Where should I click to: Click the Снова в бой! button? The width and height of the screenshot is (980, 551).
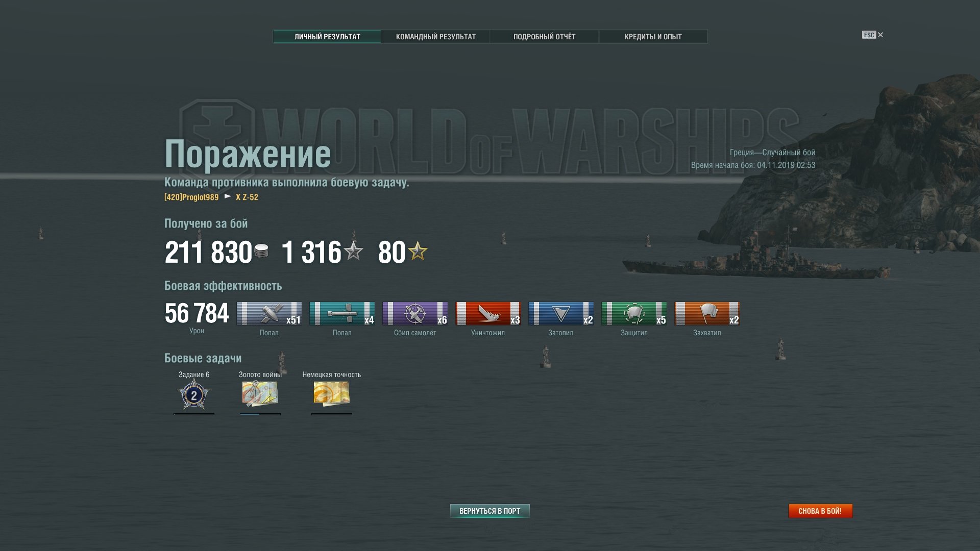click(820, 511)
